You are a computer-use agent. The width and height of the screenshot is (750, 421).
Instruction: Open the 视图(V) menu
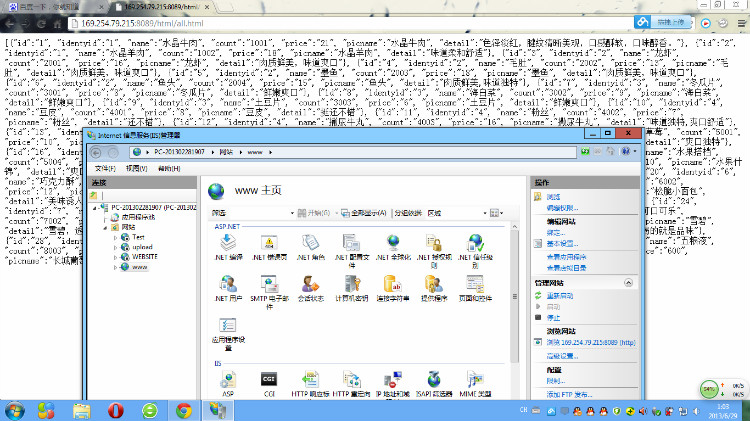click(136, 168)
